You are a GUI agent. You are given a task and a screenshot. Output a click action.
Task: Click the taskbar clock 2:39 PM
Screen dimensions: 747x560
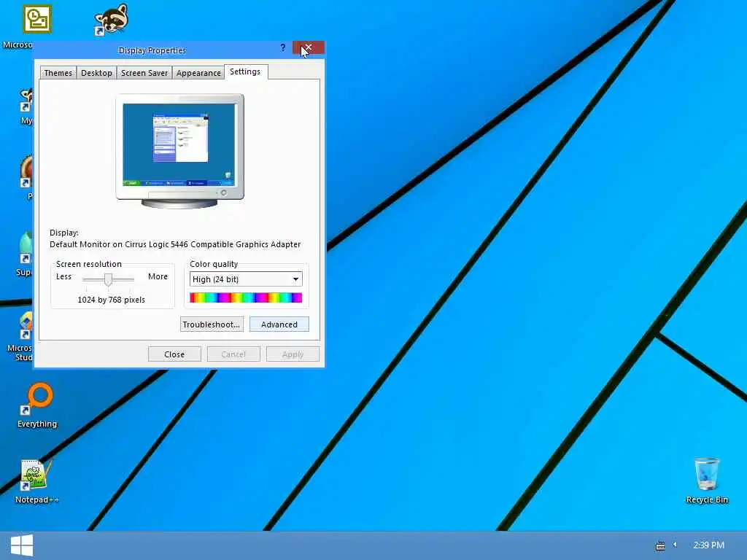point(708,545)
